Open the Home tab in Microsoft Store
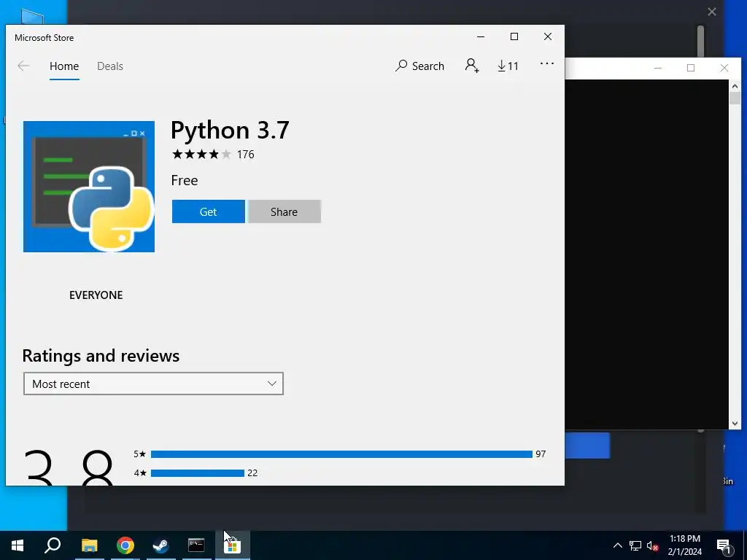Viewport: 747px width, 560px height. tap(64, 66)
